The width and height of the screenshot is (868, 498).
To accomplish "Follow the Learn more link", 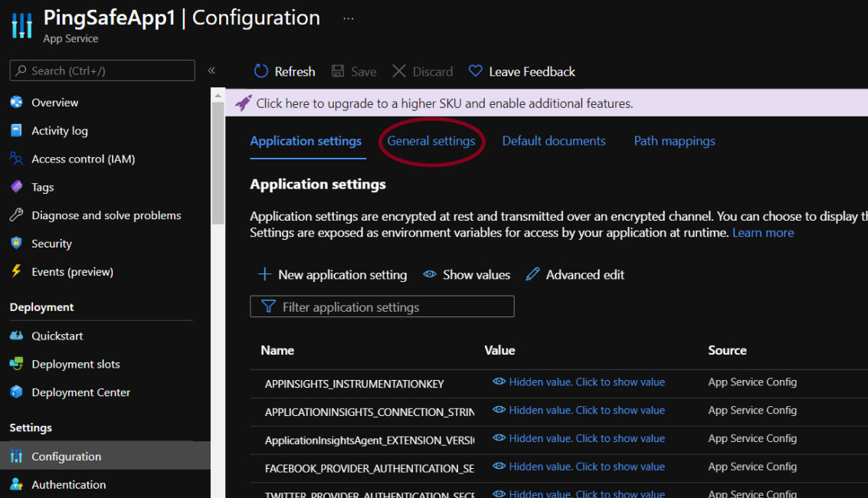I will click(x=762, y=233).
